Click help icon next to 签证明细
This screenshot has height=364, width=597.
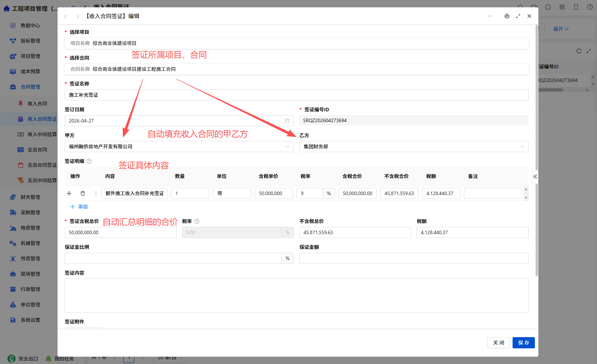89,161
